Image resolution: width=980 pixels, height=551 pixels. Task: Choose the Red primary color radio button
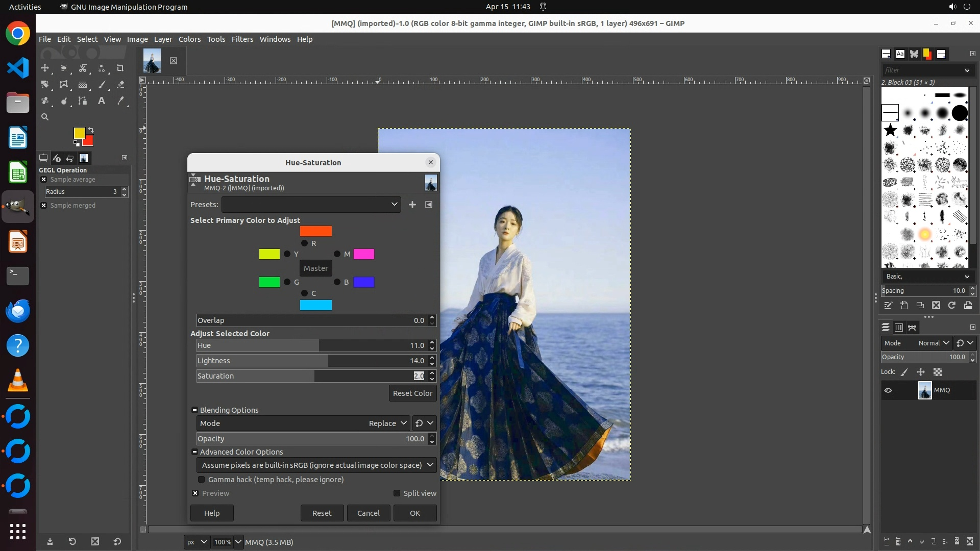[304, 243]
